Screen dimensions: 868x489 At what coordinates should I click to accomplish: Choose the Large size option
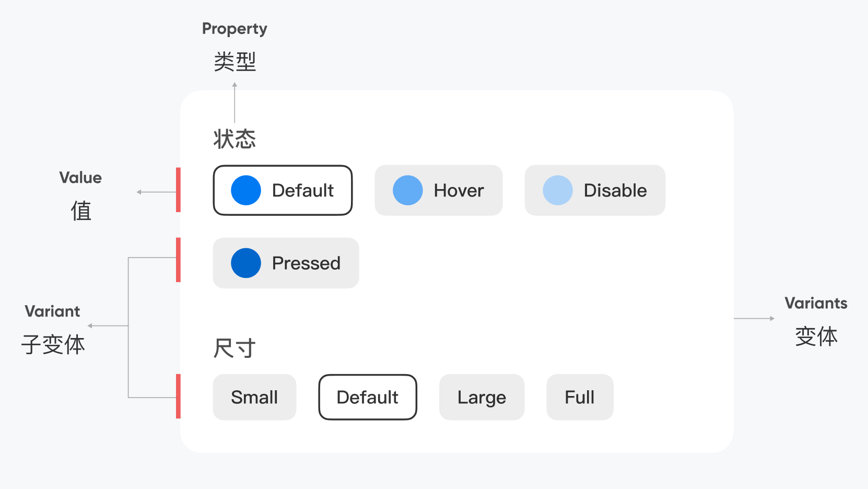coord(482,397)
